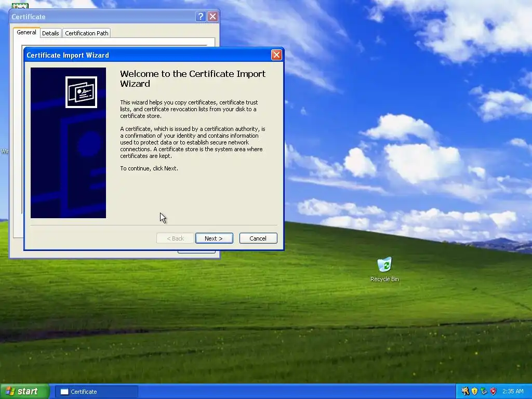Click the Certificate taskbar button
This screenshot has height=399, width=532.
click(96, 392)
